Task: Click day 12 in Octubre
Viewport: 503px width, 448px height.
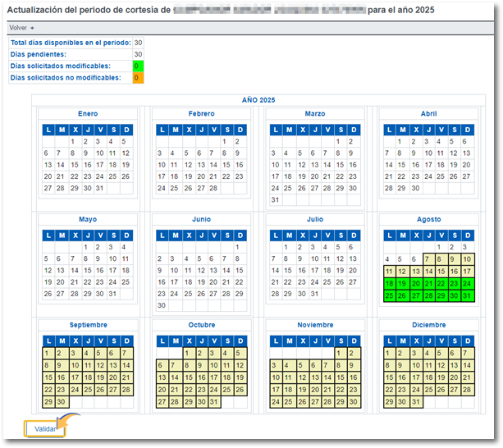Action: [x=238, y=365]
